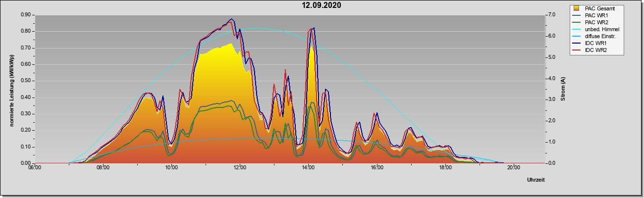Select the PAC WR2 legend label
The height and width of the screenshot is (198, 644).
click(596, 22)
